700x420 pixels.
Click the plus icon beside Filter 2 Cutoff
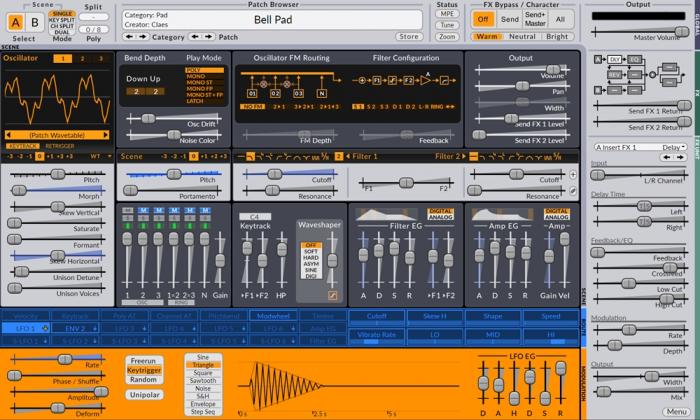coord(573,175)
